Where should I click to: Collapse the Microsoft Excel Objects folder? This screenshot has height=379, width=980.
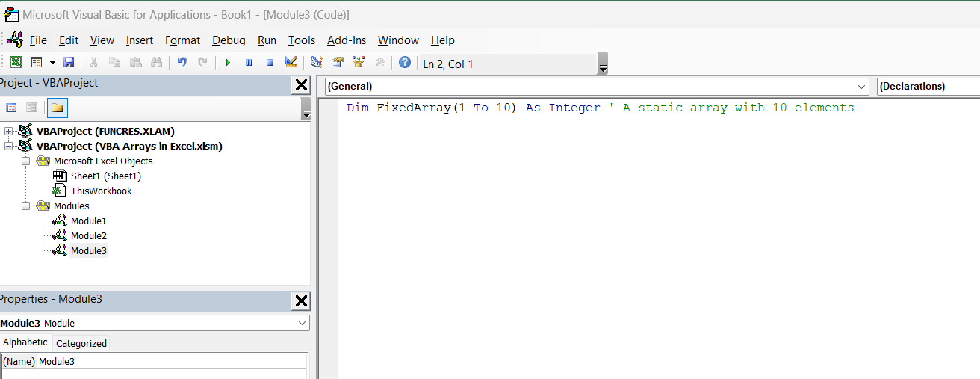point(26,161)
